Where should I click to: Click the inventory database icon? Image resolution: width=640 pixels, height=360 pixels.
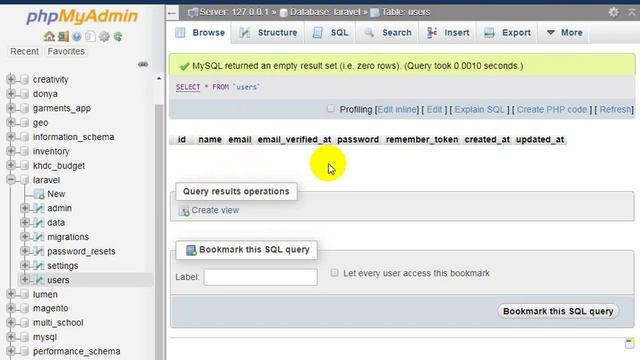pos(24,151)
